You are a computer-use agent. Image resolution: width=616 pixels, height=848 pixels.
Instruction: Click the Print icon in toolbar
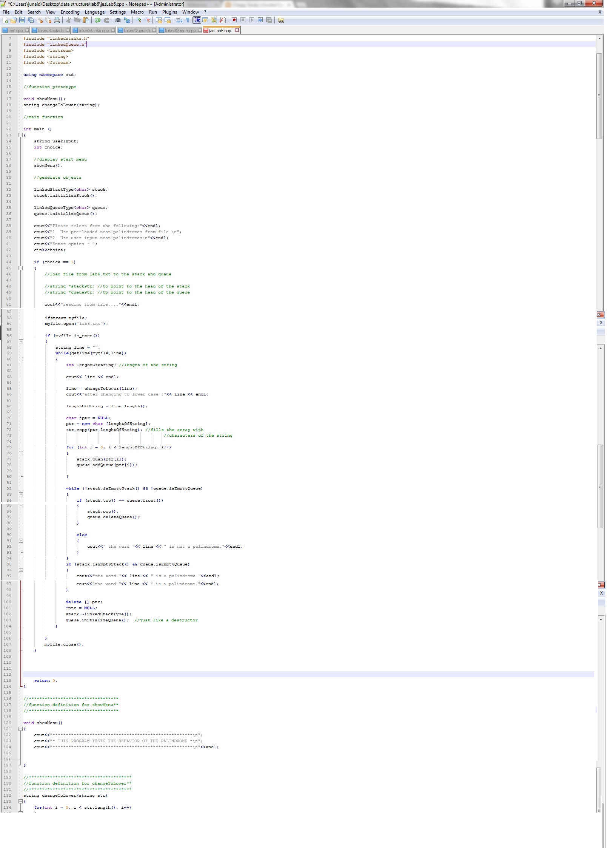(57, 20)
